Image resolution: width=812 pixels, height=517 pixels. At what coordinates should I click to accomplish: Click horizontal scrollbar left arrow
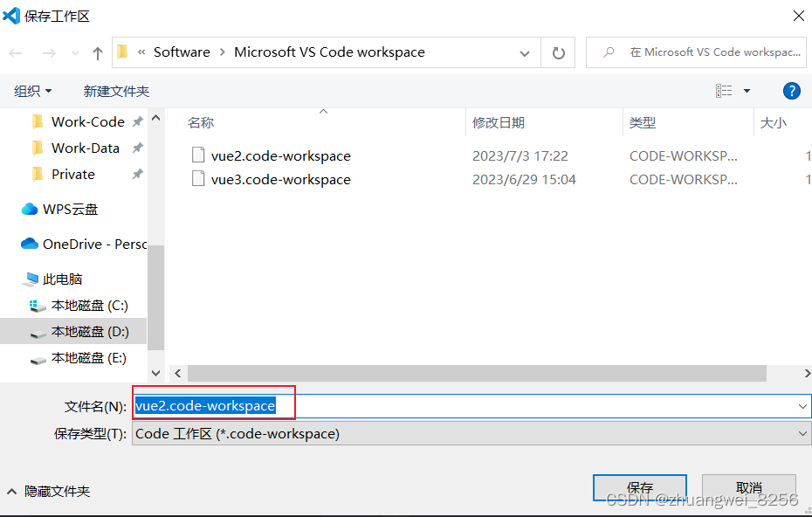[x=178, y=373]
